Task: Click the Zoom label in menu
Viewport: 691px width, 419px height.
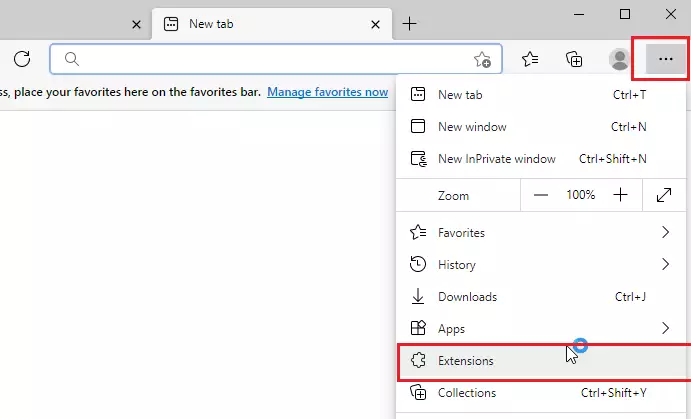Action: [x=453, y=196]
